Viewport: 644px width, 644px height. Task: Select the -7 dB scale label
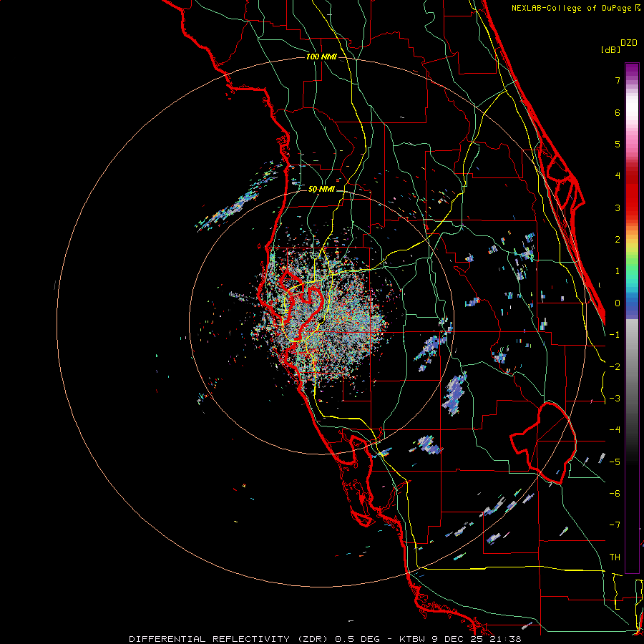(x=615, y=525)
